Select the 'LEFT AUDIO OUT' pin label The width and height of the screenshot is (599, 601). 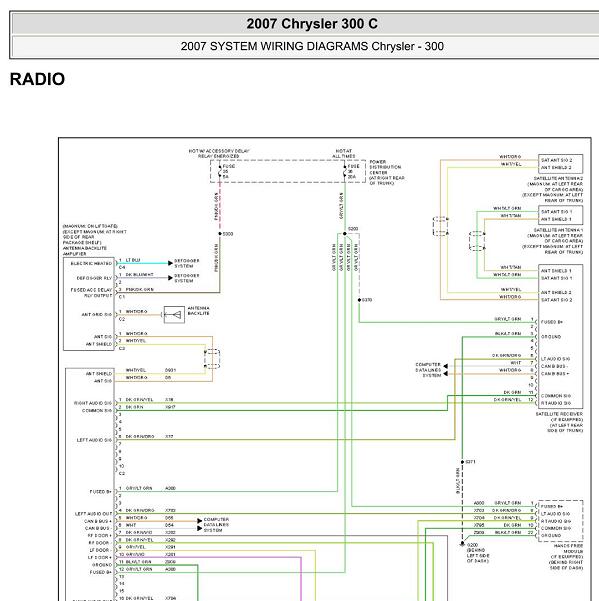pos(94,514)
